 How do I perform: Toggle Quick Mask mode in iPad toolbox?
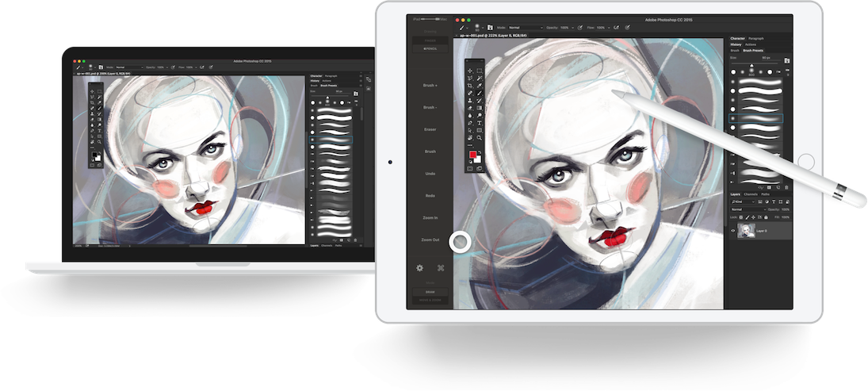coord(470,168)
